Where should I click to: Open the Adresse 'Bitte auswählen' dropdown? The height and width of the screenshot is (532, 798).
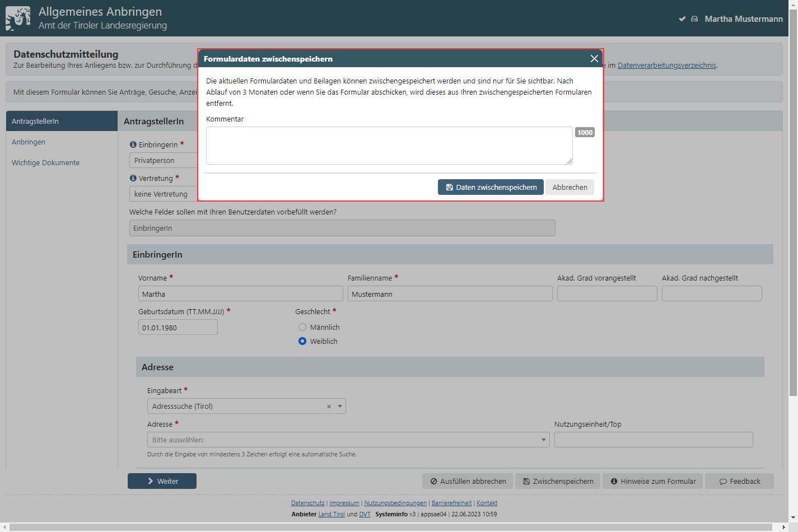347,440
